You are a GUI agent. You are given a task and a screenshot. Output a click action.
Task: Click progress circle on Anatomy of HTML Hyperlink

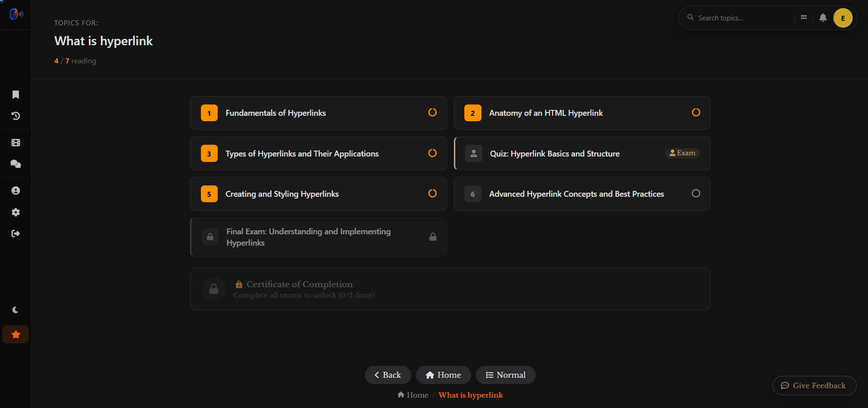696,113
